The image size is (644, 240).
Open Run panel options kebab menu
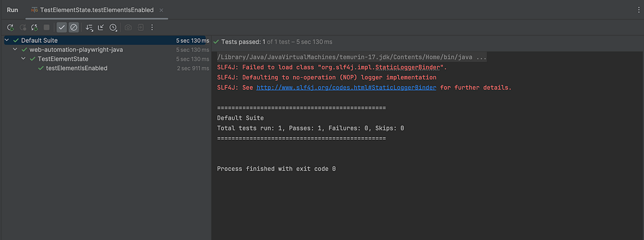click(x=638, y=10)
